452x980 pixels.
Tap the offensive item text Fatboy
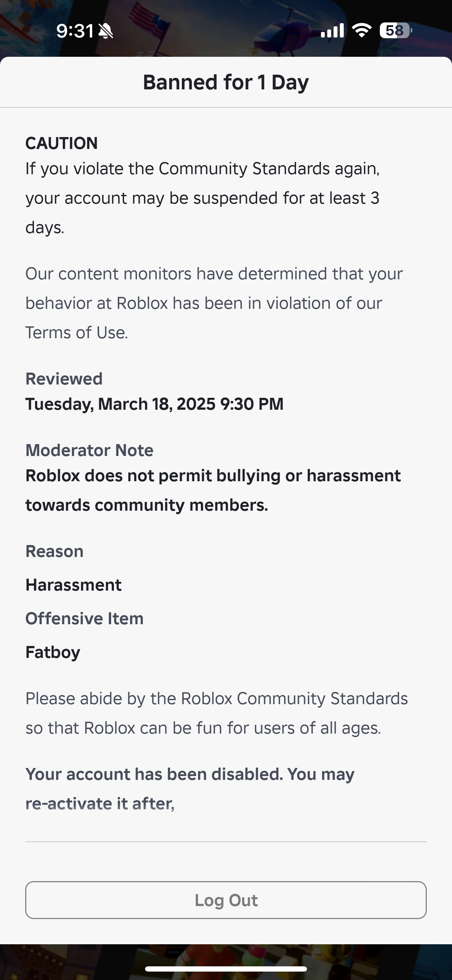(x=53, y=652)
